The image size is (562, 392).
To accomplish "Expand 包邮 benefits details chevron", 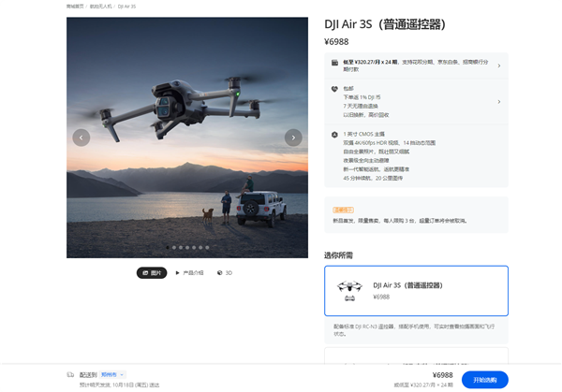I will coord(498,100).
